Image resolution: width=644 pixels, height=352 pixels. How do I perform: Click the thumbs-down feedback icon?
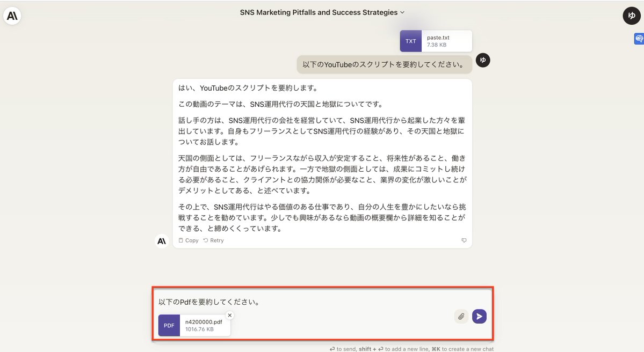[464, 240]
